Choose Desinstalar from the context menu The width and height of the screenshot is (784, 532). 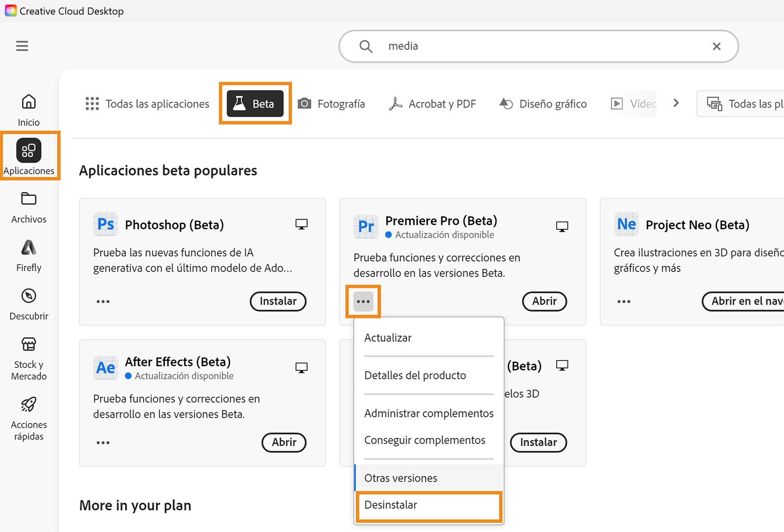429,506
